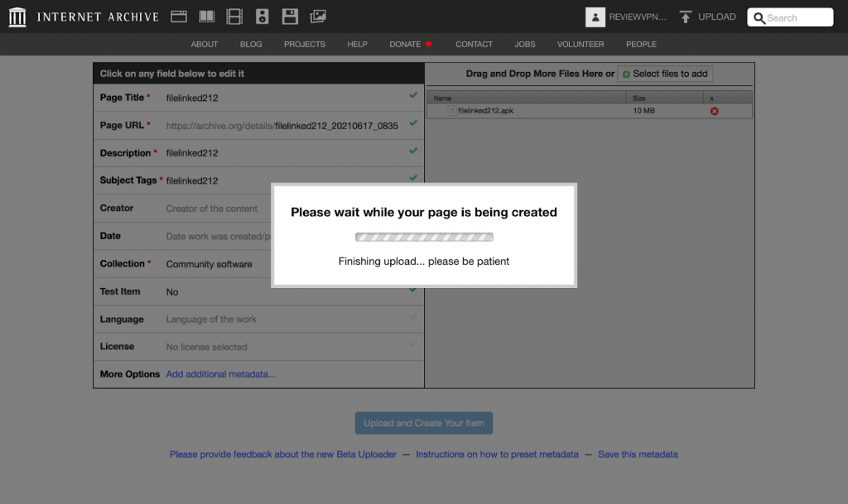Edit the Page Title field value
Viewport: 848px width, 504px height.
click(192, 98)
